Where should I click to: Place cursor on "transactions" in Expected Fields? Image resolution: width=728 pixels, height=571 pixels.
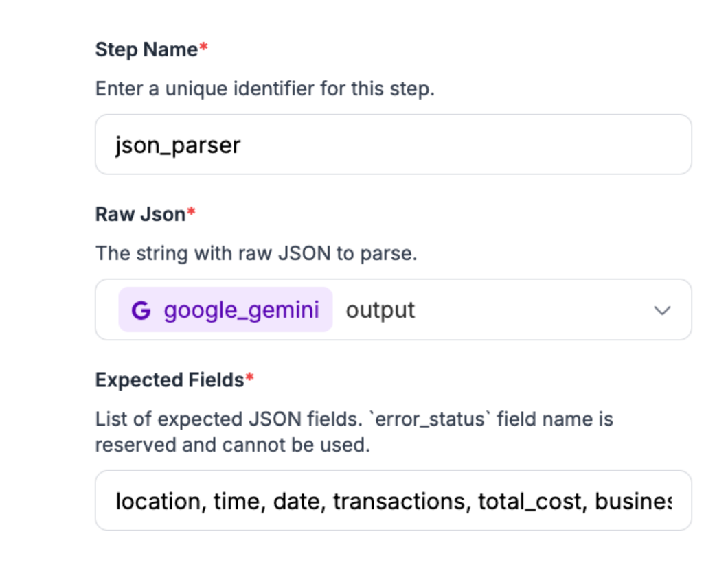pyautogui.click(x=399, y=502)
